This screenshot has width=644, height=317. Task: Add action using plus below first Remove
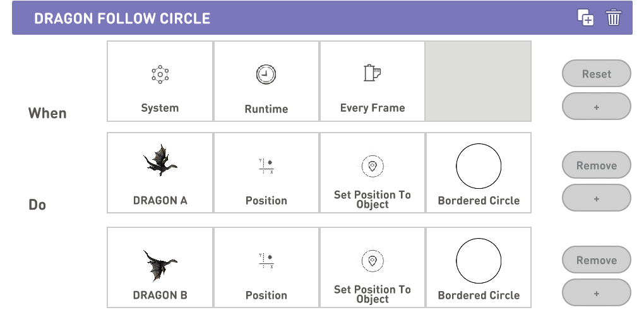pyautogui.click(x=597, y=198)
